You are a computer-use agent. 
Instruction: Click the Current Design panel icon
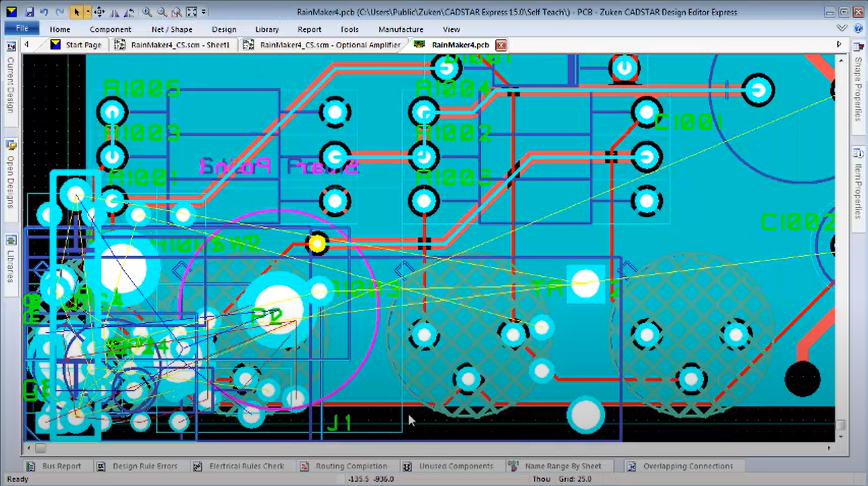point(11,46)
